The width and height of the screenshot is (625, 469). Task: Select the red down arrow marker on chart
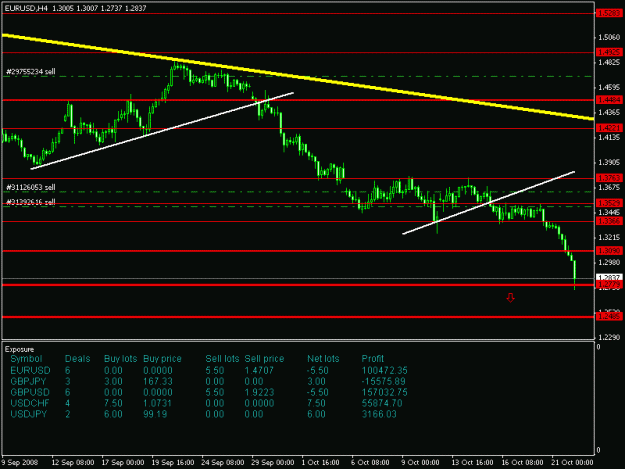click(x=510, y=298)
